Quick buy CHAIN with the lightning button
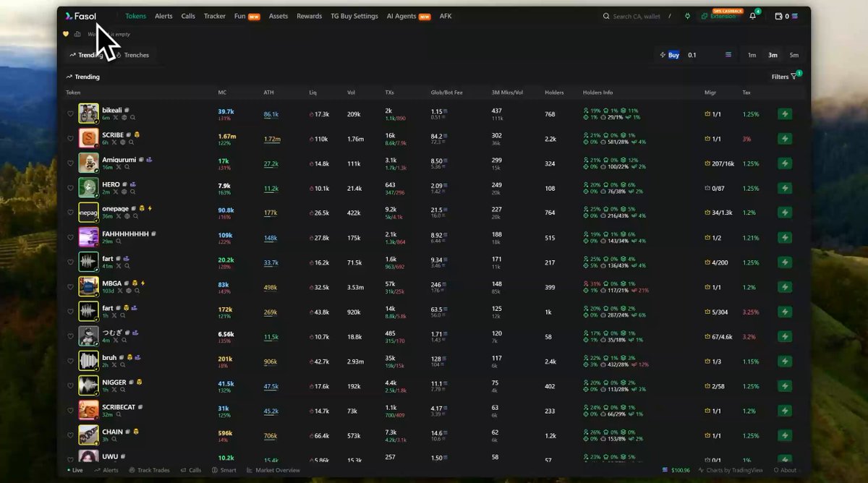The height and width of the screenshot is (483, 868). (785, 436)
